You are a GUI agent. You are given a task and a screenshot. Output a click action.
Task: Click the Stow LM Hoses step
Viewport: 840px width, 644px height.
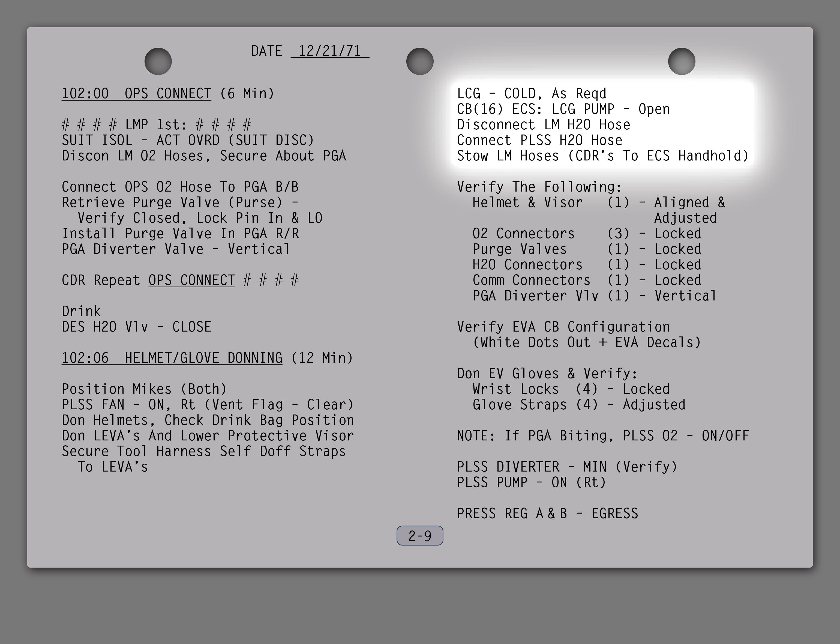pyautogui.click(x=603, y=156)
